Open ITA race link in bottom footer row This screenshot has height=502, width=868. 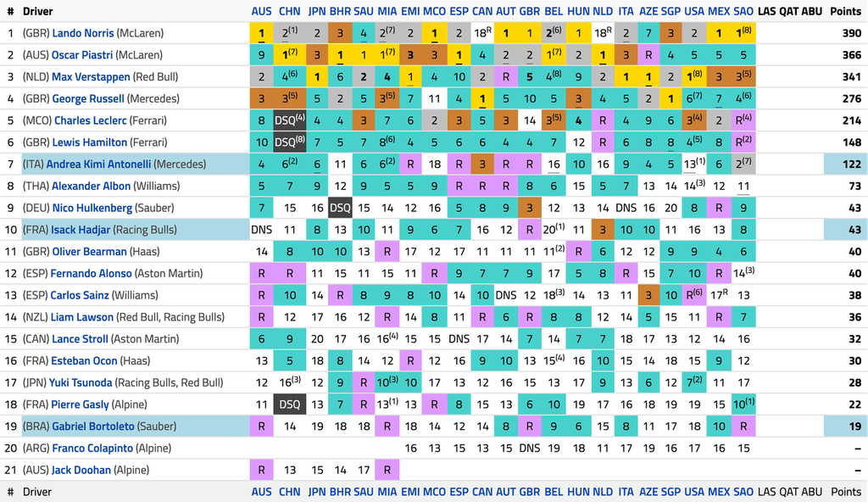[x=626, y=492]
